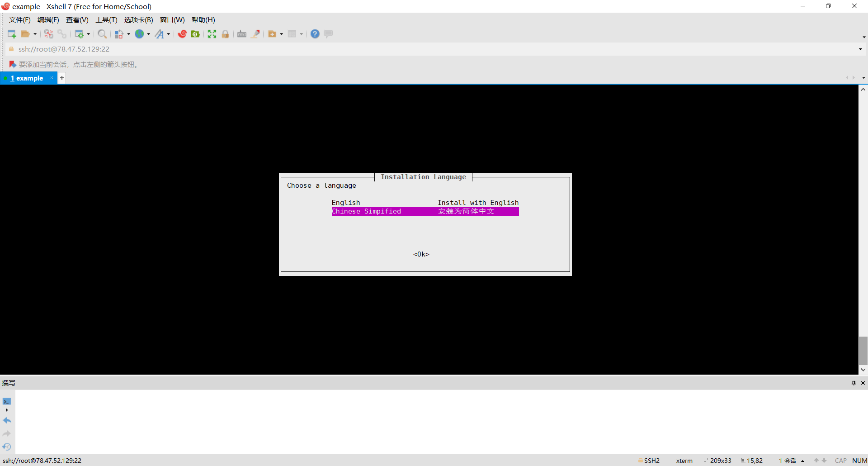Click the terminal vertical scrollbar thumb
Image resolution: width=868 pixels, height=466 pixels.
coord(863,351)
